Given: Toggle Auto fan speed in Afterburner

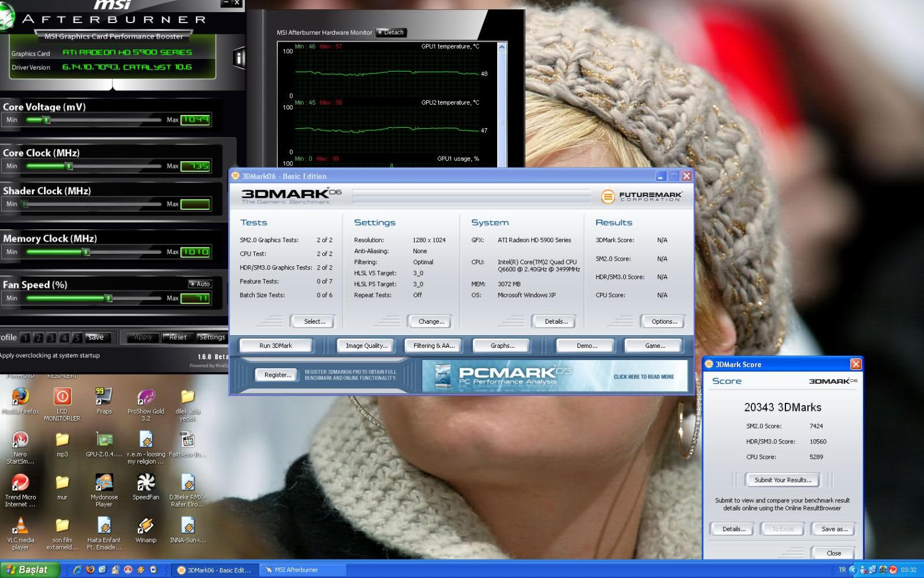Looking at the screenshot, I should coord(200,284).
